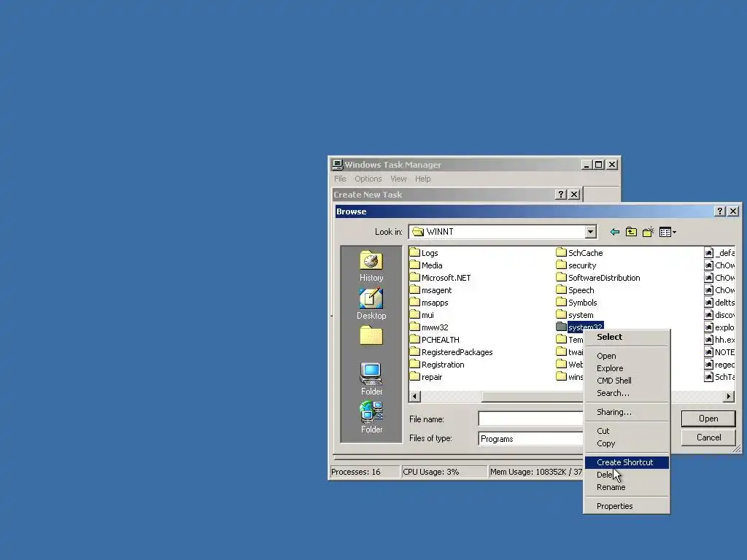The height and width of the screenshot is (560, 747).
Task: Click the right arrow of the horizontal scrollbar
Action: (x=729, y=396)
